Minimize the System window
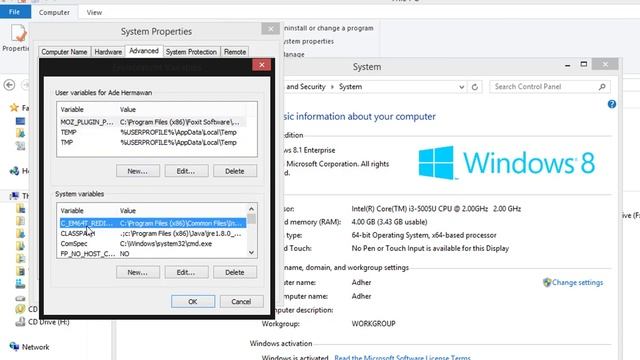This screenshot has height=360, width=640. (x=567, y=65)
